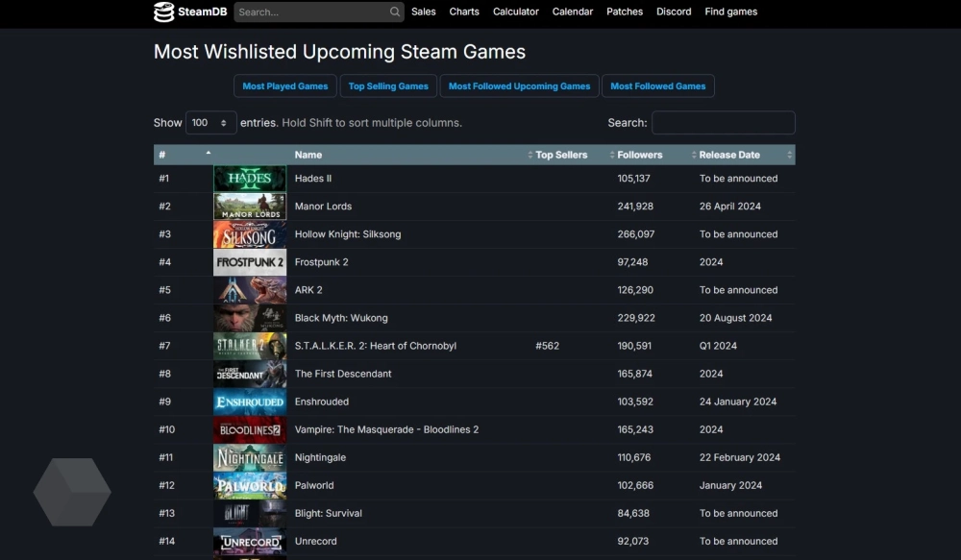
Task: Open the Manor Lords game thumbnail
Action: click(x=249, y=207)
